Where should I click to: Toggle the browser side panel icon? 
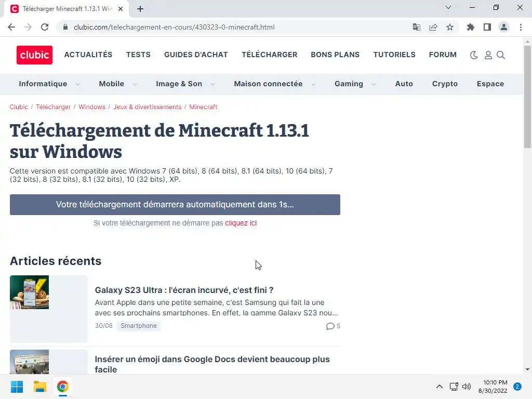pyautogui.click(x=487, y=27)
